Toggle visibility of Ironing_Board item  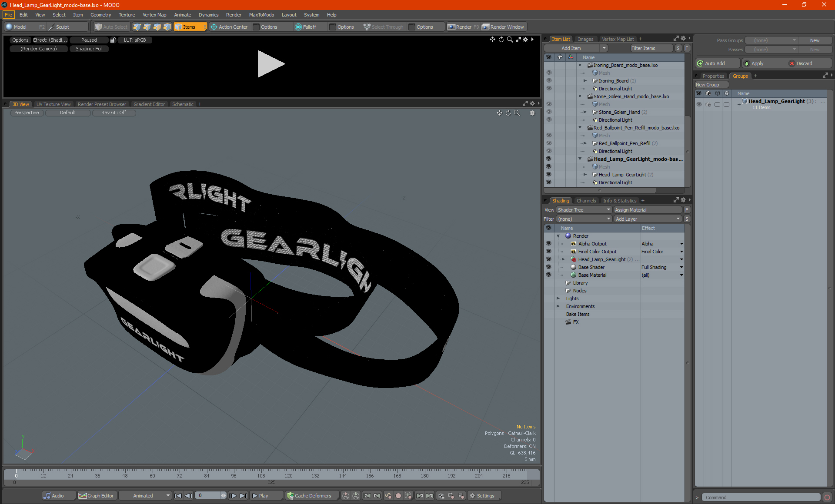coord(548,81)
